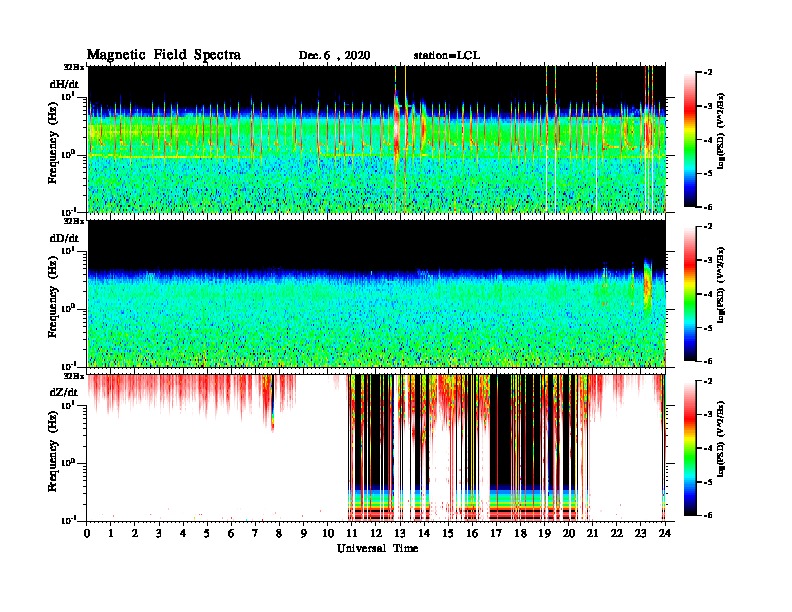Click the '-2' label on top color scale

click(x=706, y=72)
